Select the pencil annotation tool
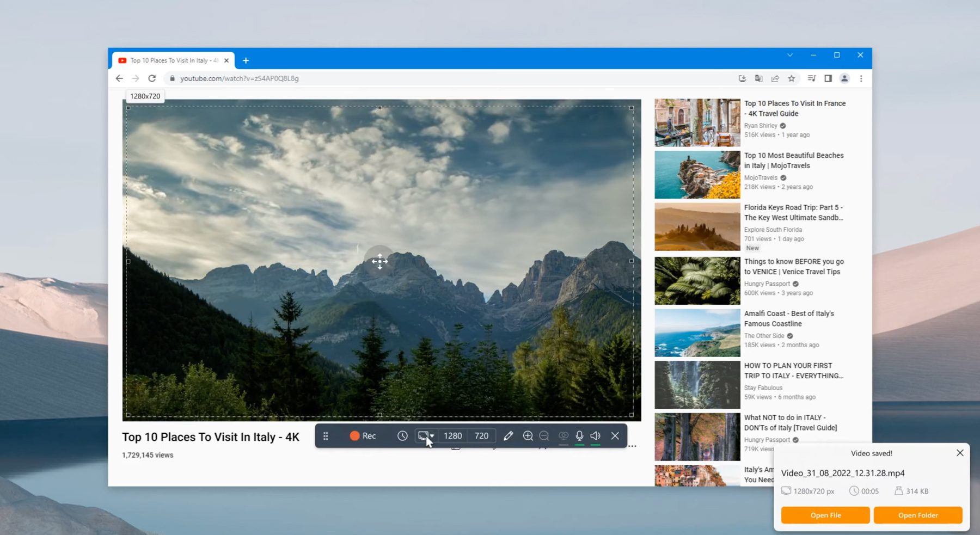This screenshot has width=980, height=535. point(509,435)
